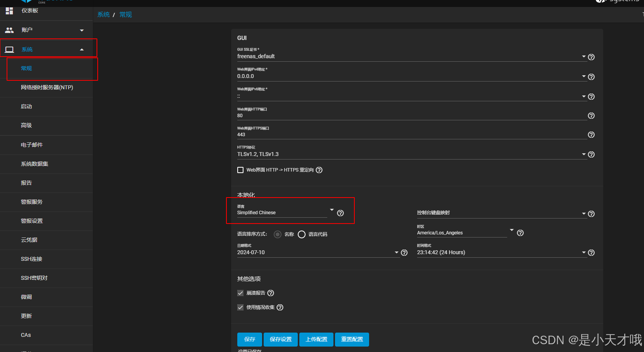Open help for GUI SSL certificate
The height and width of the screenshot is (352, 644).
(x=591, y=57)
